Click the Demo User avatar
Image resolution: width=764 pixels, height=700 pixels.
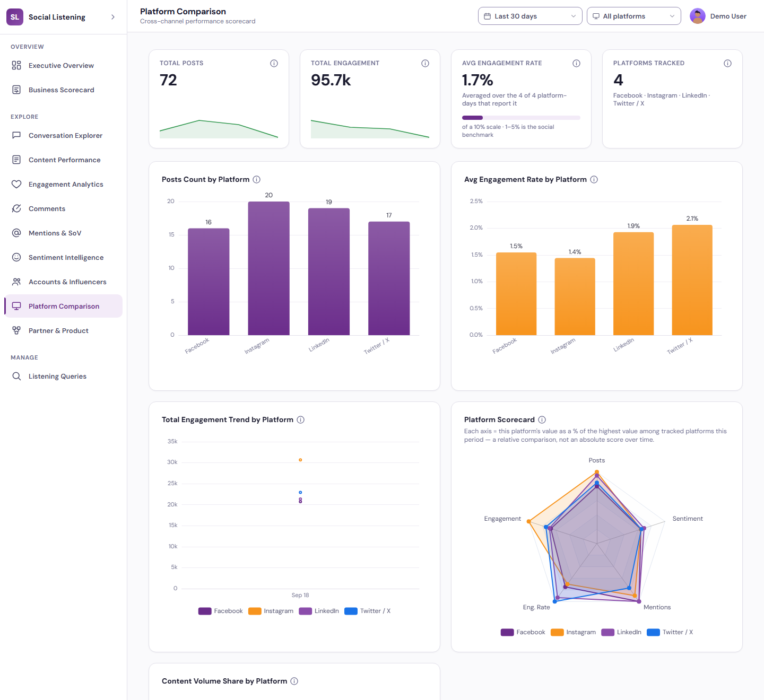[x=697, y=16]
